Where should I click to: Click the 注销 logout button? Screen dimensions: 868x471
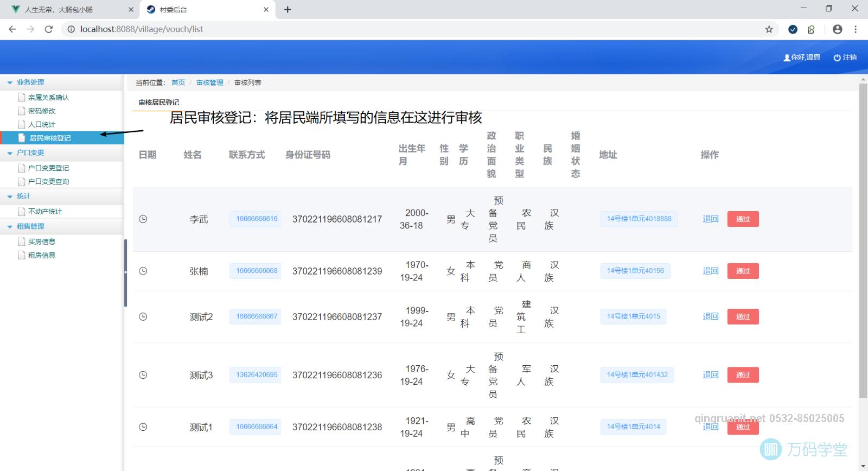(845, 58)
